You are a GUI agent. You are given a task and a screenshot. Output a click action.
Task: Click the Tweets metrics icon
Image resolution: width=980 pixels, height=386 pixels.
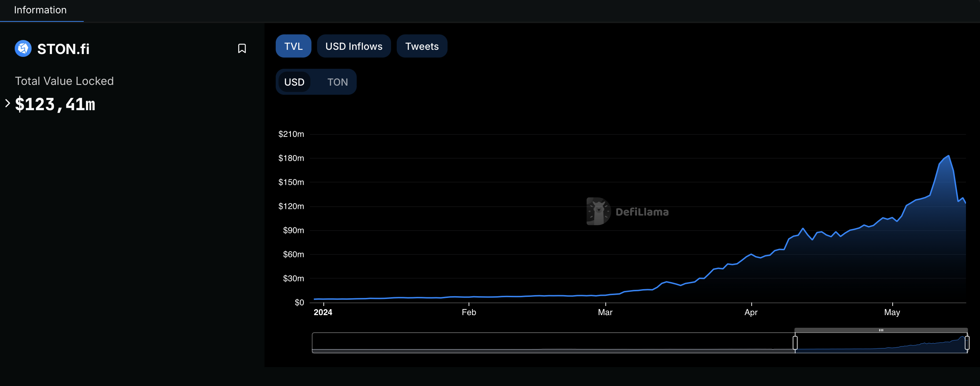point(422,46)
